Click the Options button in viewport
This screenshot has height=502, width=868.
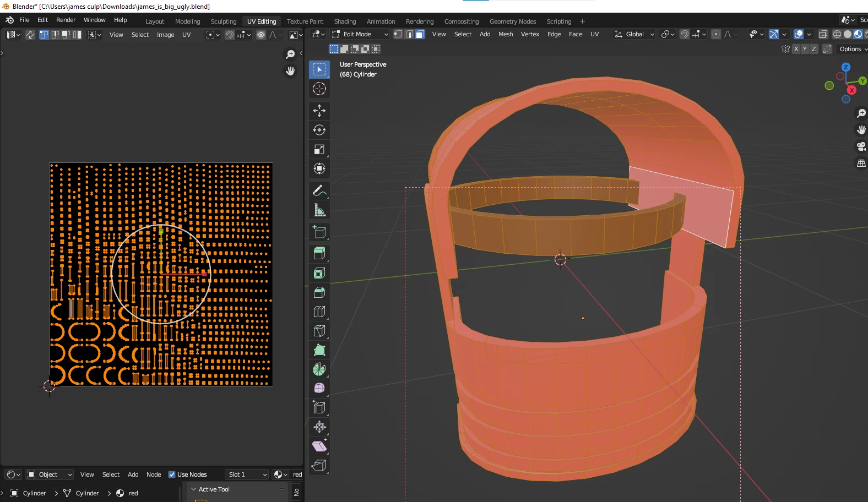(x=850, y=49)
